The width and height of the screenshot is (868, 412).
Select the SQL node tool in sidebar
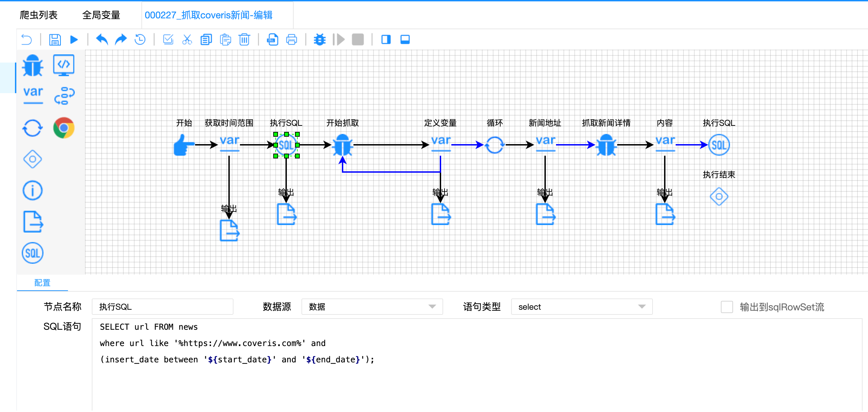coord(32,253)
